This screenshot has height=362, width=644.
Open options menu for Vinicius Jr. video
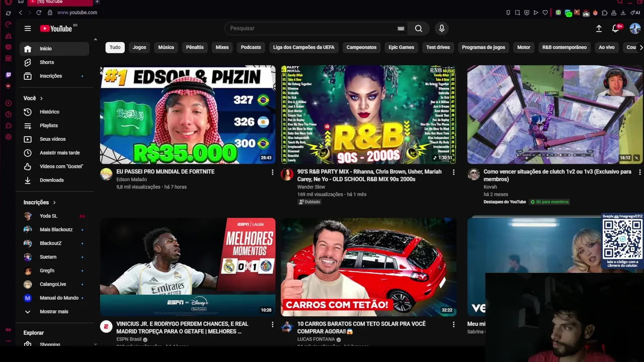pyautogui.click(x=272, y=325)
